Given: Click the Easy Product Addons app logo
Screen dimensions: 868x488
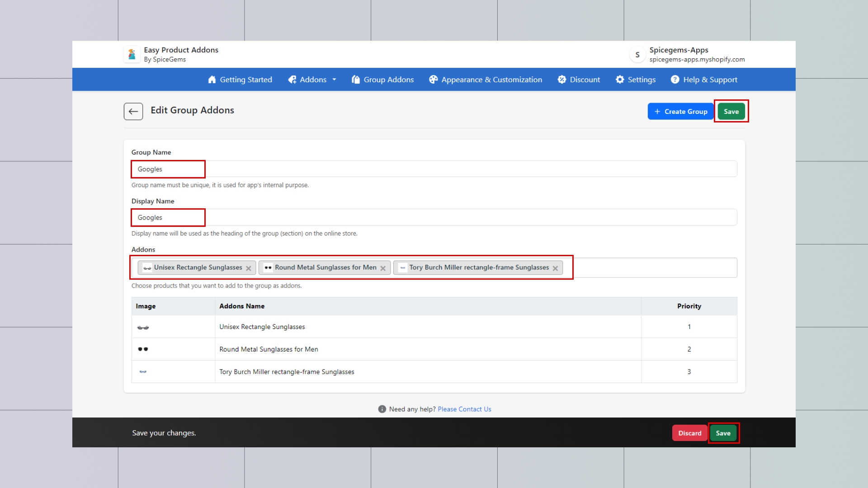Looking at the screenshot, I should (132, 54).
